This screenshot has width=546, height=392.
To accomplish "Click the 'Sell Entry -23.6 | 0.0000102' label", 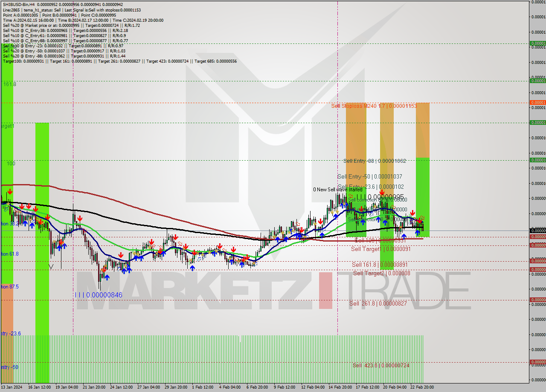I will coord(371,187).
